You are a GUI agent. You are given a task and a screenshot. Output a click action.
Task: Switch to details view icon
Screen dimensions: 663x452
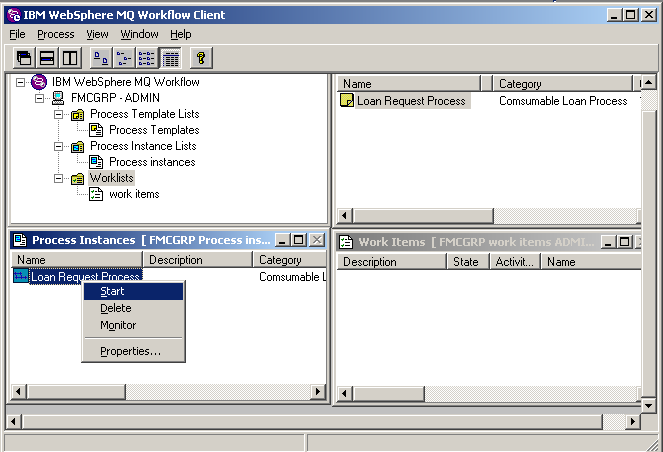(x=170, y=58)
